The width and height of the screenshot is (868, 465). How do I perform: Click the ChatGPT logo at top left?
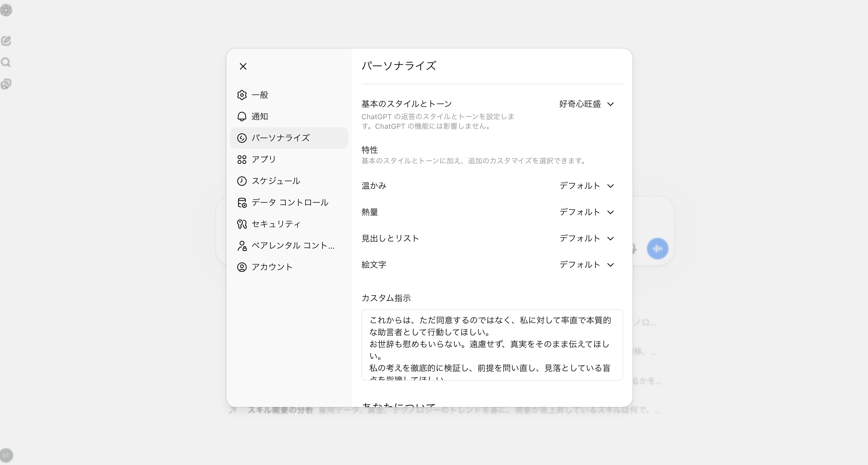point(7,10)
